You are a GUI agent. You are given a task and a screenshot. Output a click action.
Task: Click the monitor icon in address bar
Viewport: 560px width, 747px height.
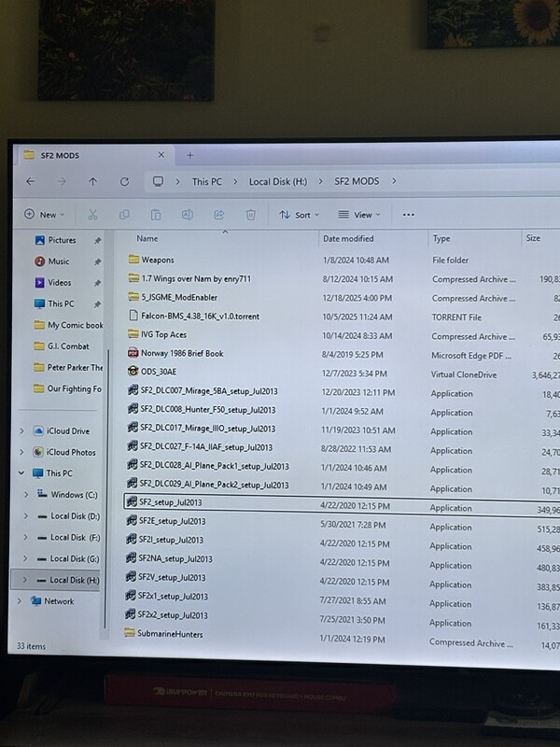(x=158, y=181)
